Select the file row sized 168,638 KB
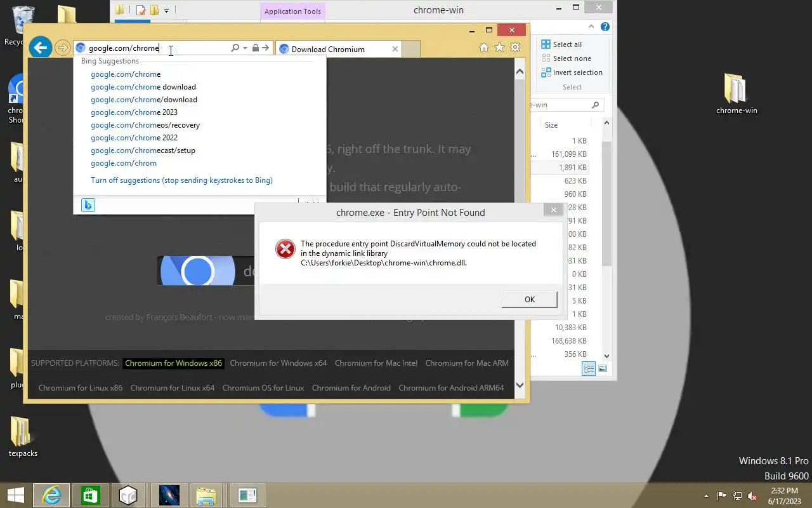 [559, 341]
